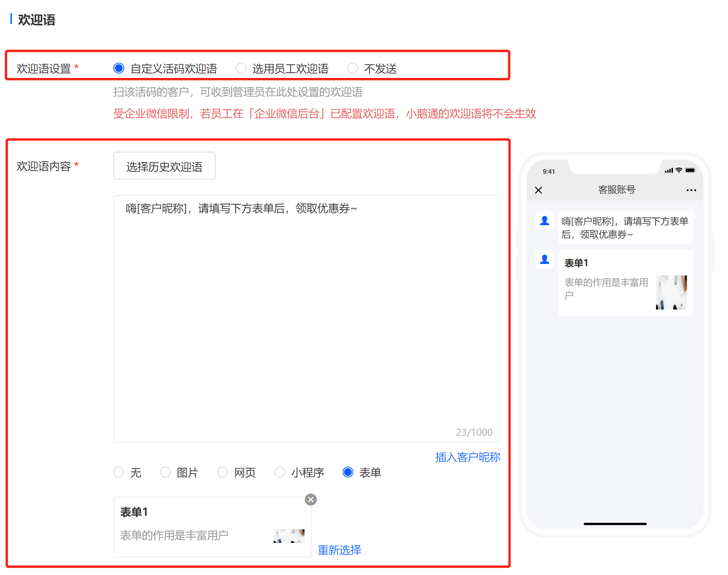Click the 客服账号 title in phone preview

617,190
